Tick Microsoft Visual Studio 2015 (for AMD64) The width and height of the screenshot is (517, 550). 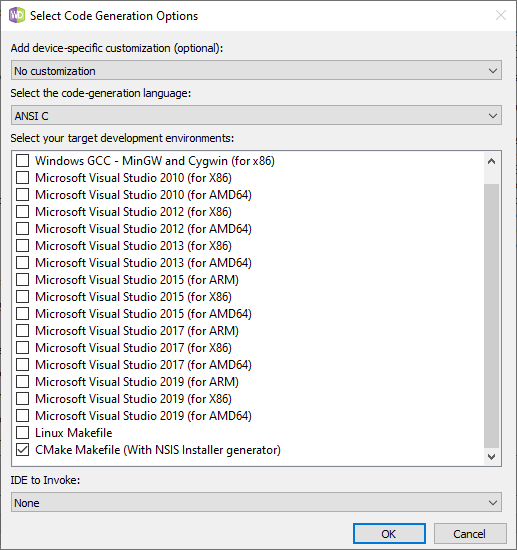22,314
